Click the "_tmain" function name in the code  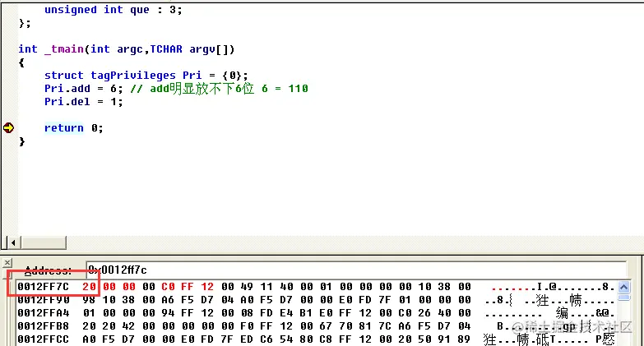(64, 49)
